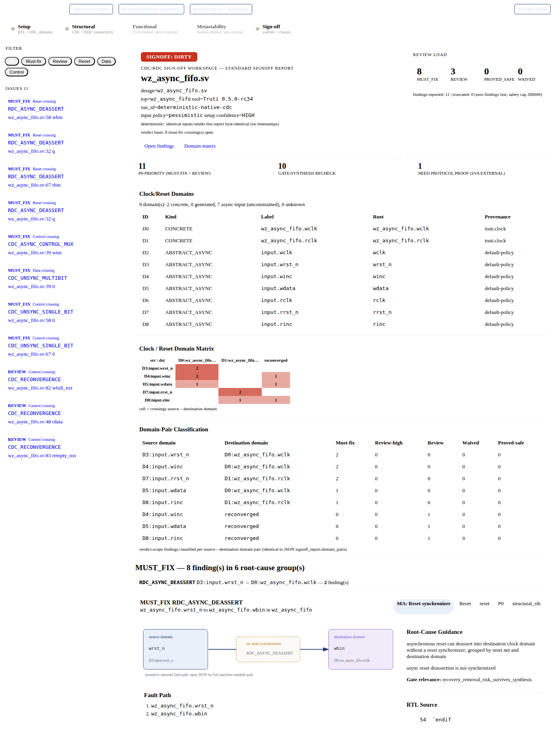Click the input.wdata label in row D5
Screen dimensions: 557x756
[x=278, y=288]
